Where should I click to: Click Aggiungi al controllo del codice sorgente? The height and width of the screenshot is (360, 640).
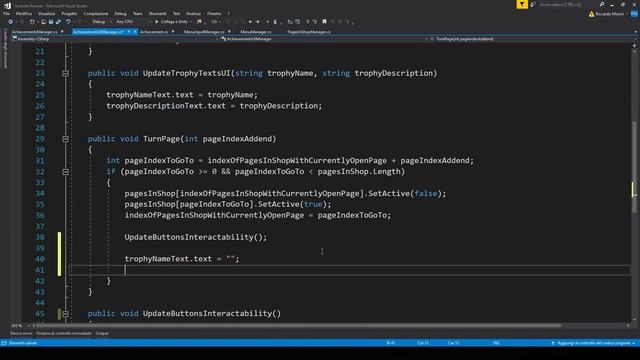pos(593,343)
